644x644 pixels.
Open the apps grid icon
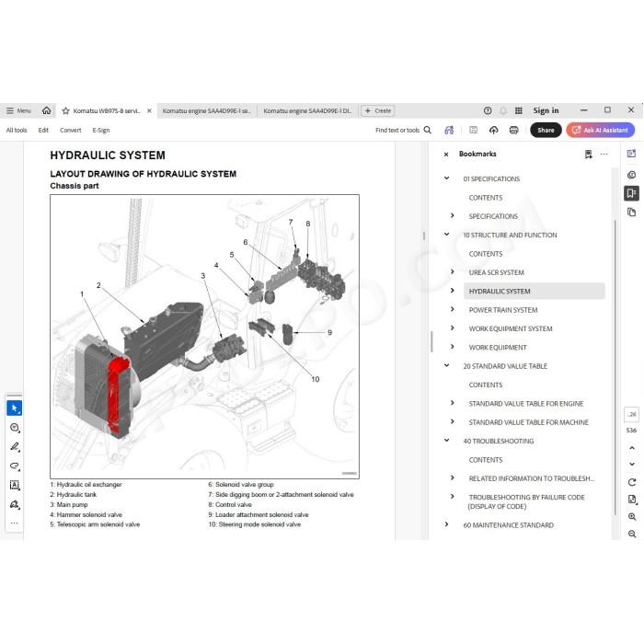pos(519,110)
